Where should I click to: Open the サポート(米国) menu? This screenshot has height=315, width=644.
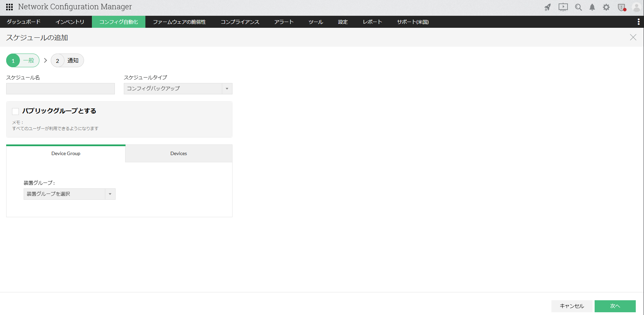(413, 22)
